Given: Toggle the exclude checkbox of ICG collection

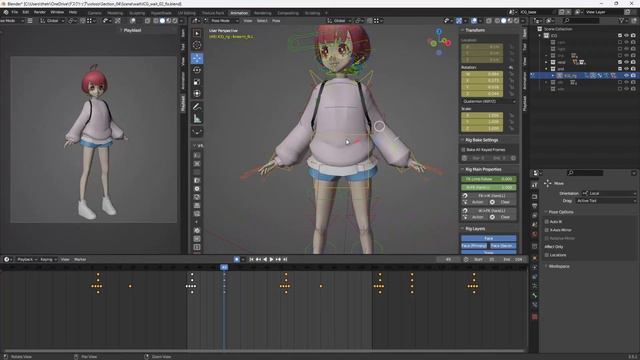Looking at the screenshot, I should click(620, 36).
